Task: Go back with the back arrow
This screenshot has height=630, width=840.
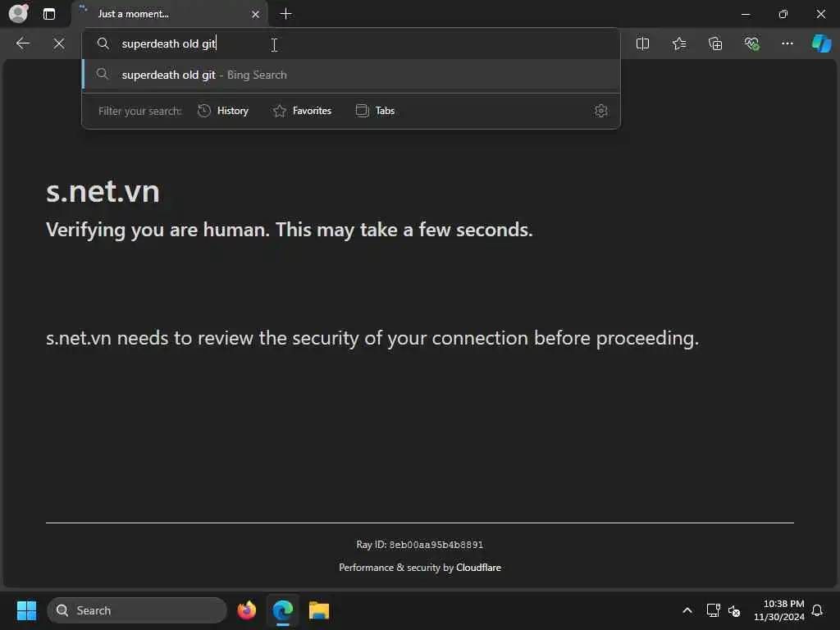Action: (x=22, y=43)
